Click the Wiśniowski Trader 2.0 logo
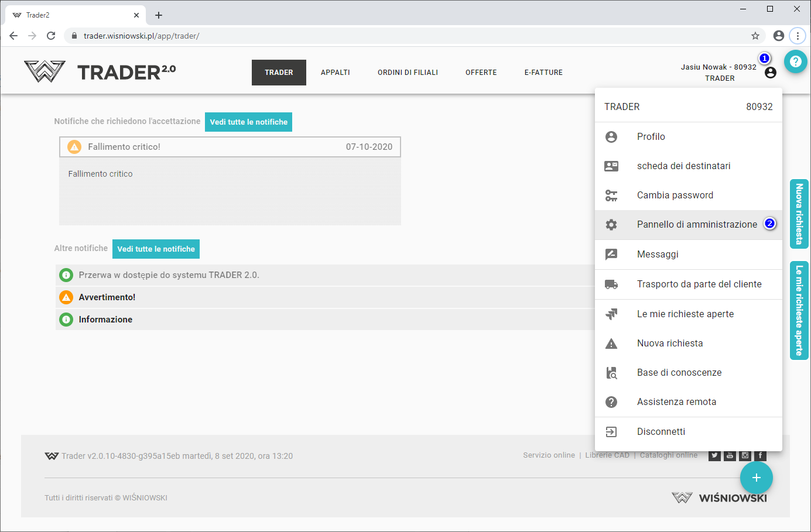This screenshot has height=532, width=811. (100, 72)
